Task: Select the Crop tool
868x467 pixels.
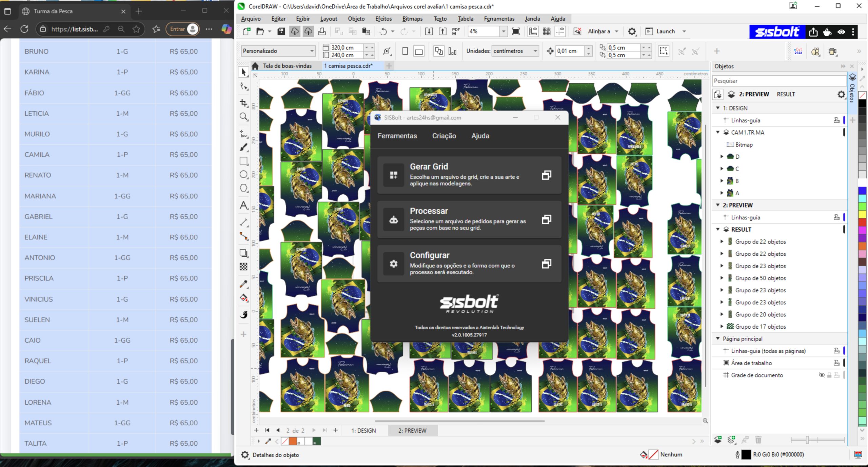Action: point(243,102)
